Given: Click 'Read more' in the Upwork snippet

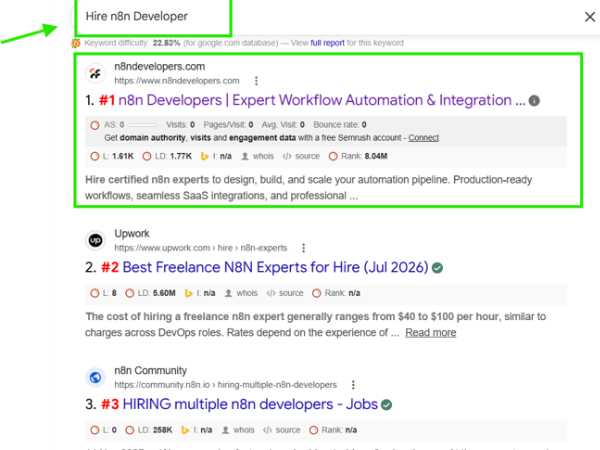Looking at the screenshot, I should [x=430, y=333].
